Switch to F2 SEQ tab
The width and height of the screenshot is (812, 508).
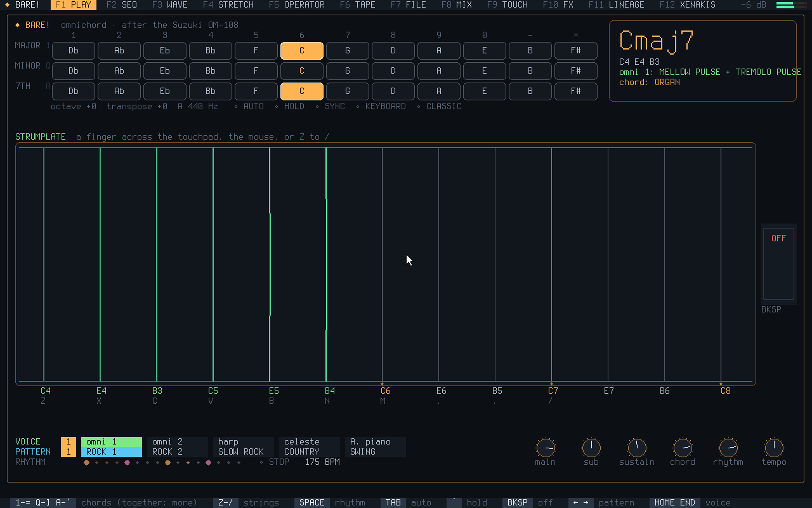(122, 4)
